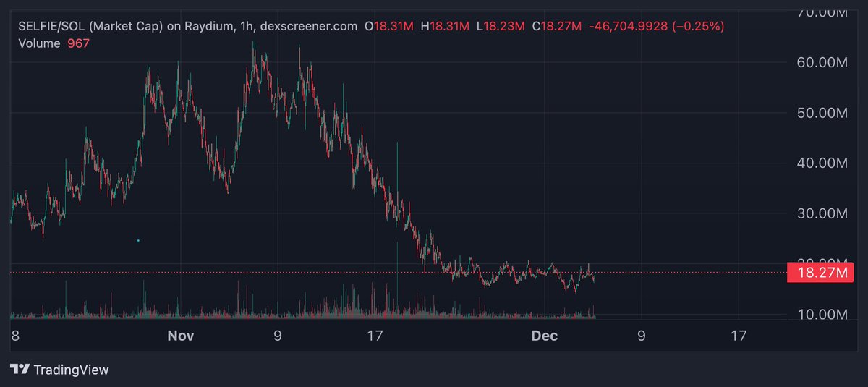Select the red 18.27M current price tag
Screen dimensions: 868x387
click(x=821, y=273)
